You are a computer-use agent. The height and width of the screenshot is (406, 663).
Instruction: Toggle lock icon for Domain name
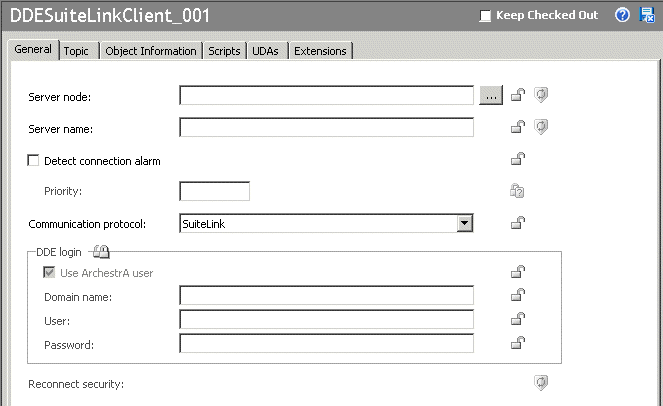click(518, 295)
